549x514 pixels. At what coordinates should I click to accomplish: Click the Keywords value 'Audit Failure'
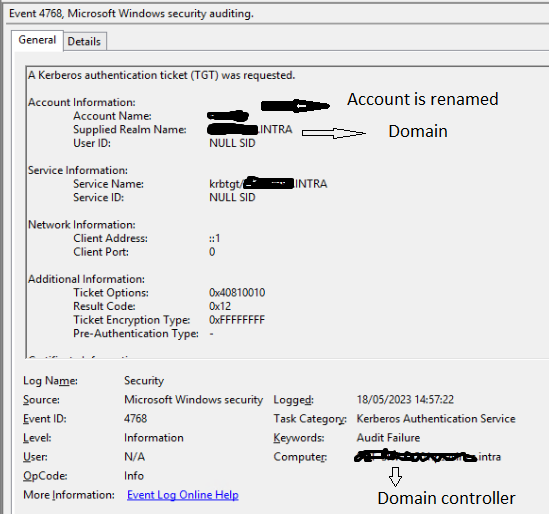[388, 438]
